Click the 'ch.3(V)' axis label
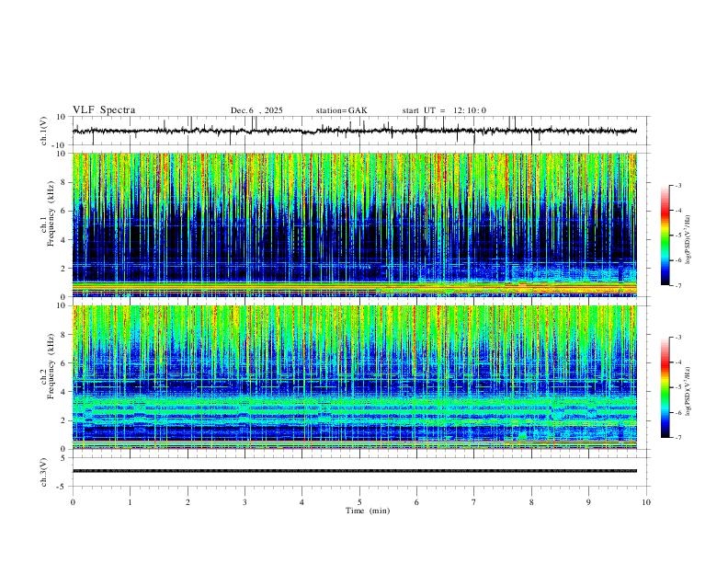The width and height of the screenshot is (728, 563). coord(44,472)
